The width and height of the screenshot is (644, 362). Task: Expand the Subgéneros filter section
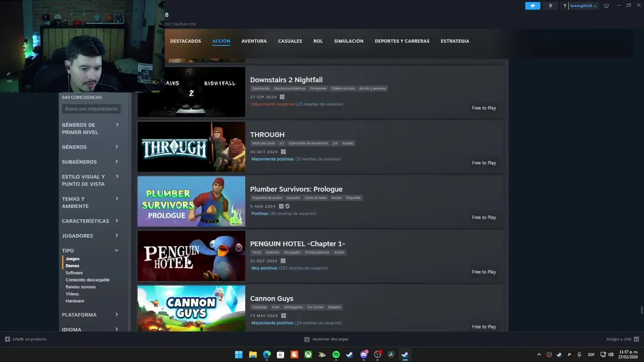coord(91,162)
